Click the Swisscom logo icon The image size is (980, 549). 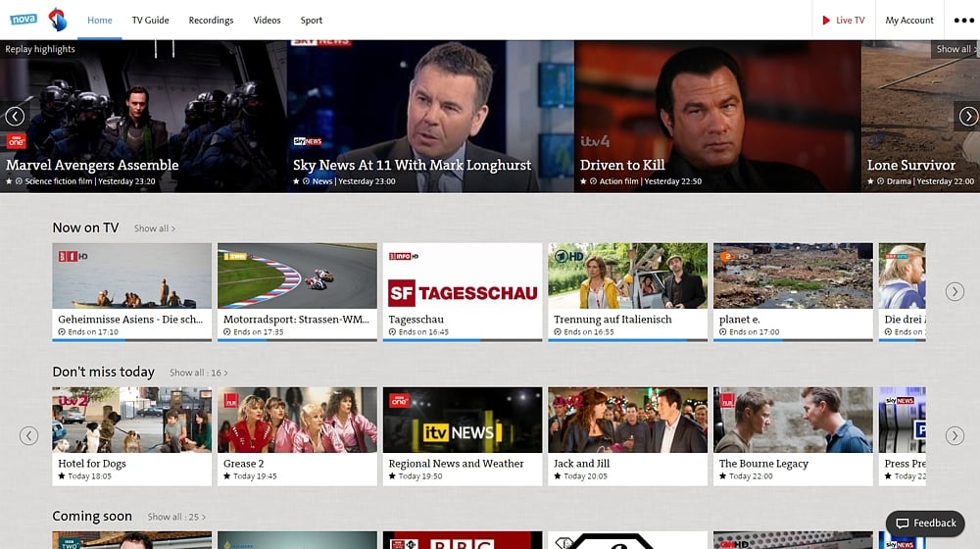(x=58, y=20)
